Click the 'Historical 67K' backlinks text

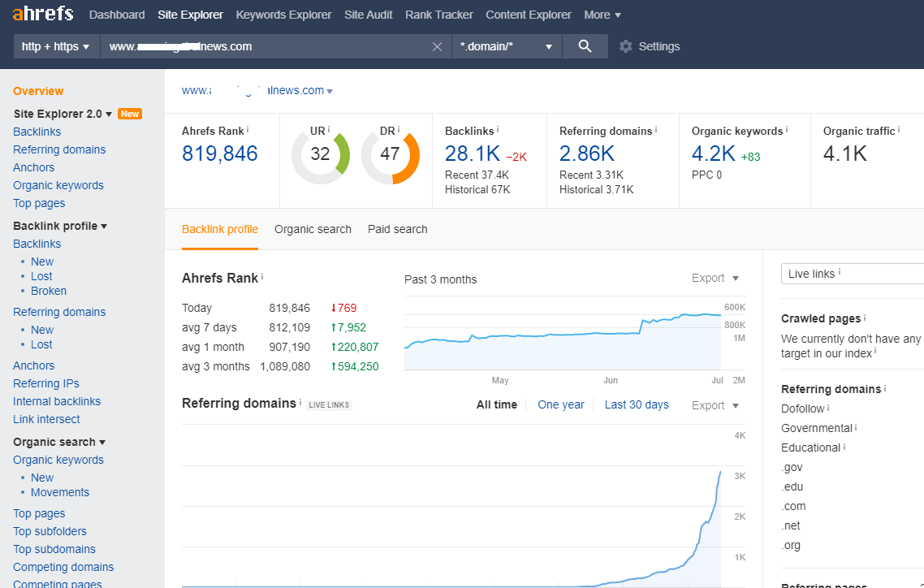(x=478, y=190)
